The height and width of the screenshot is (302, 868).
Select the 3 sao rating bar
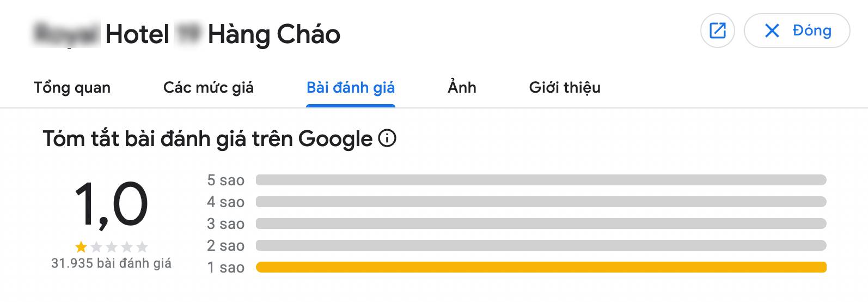[x=541, y=224]
